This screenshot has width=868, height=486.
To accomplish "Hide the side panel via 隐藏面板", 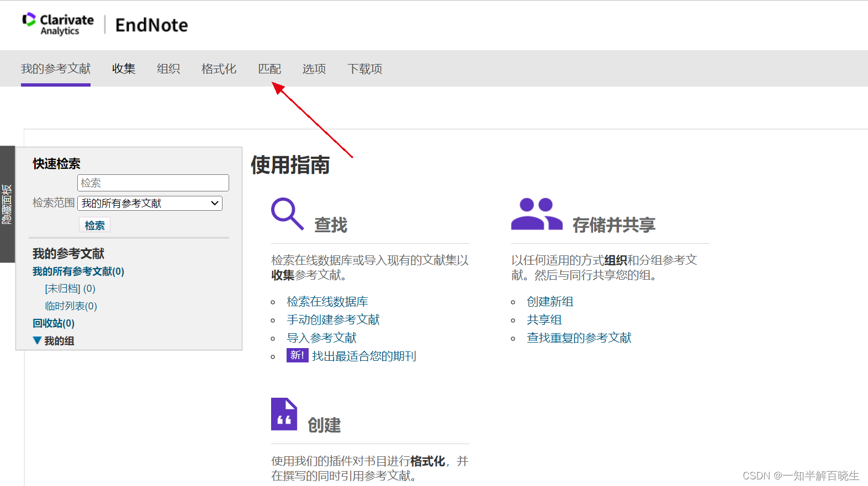I will (7, 204).
